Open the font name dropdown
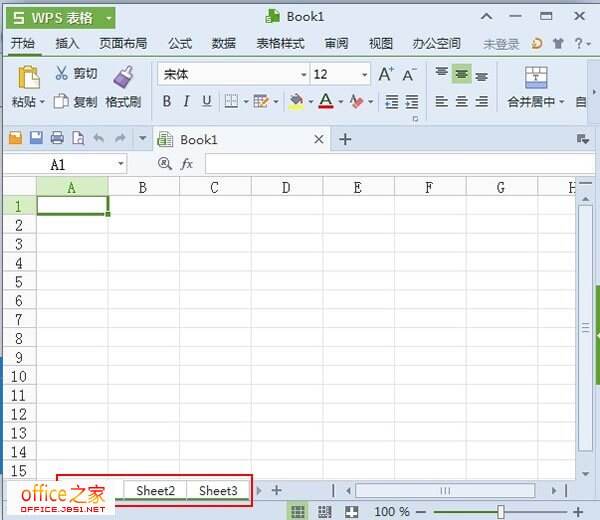The width and height of the screenshot is (600, 520). click(x=303, y=75)
